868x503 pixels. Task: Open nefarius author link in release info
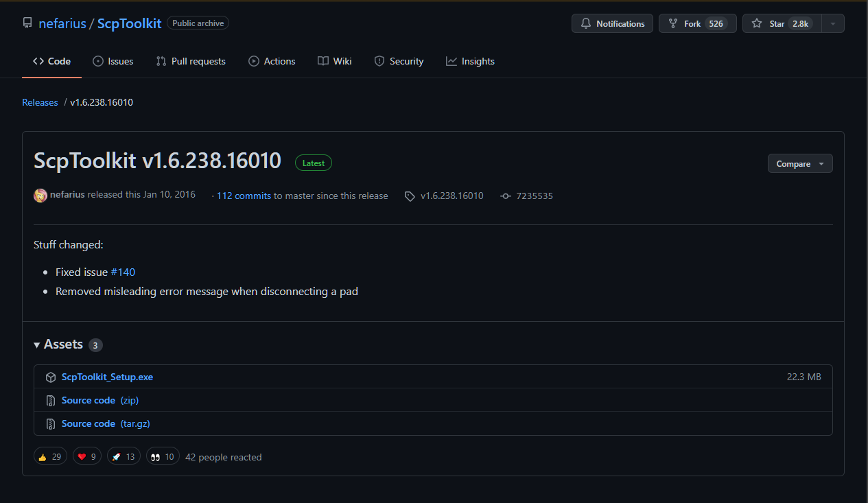67,195
